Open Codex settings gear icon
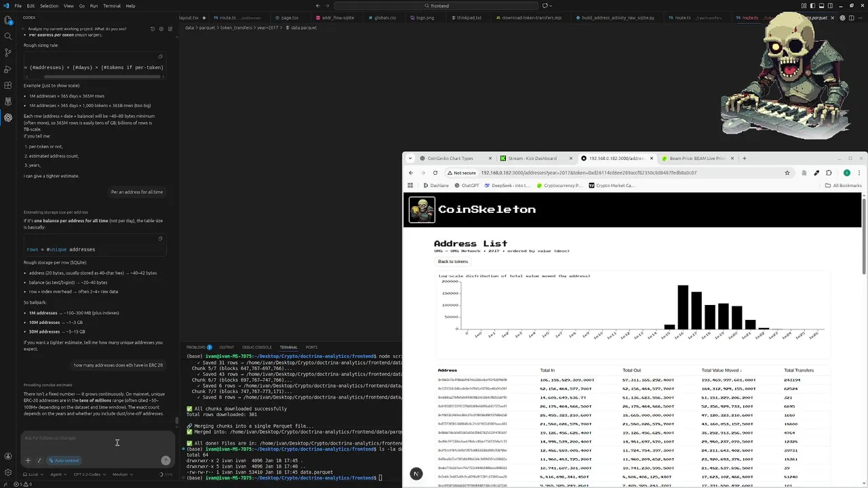The image size is (868, 488). click(x=161, y=28)
